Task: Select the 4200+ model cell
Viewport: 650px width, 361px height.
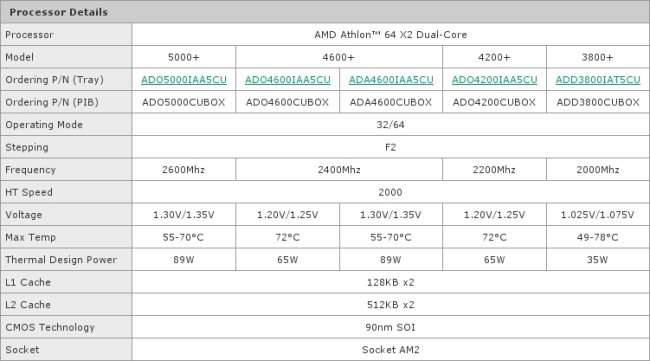Action: pos(494,57)
